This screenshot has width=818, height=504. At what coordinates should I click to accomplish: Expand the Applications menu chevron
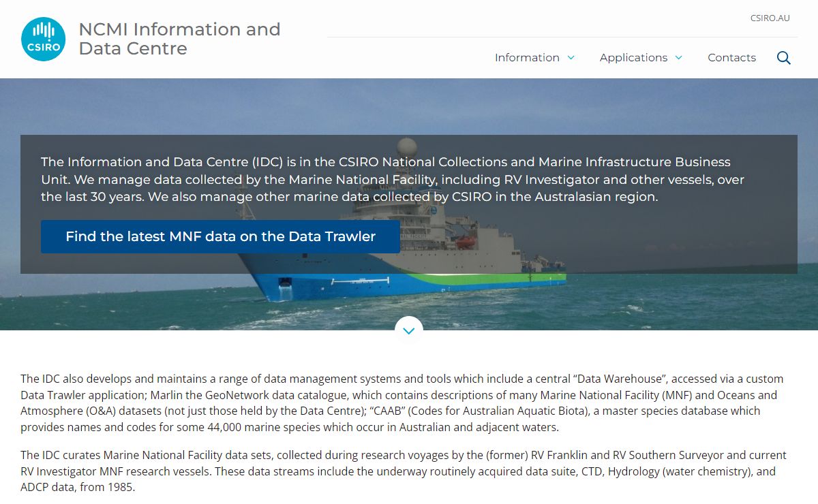click(x=679, y=58)
